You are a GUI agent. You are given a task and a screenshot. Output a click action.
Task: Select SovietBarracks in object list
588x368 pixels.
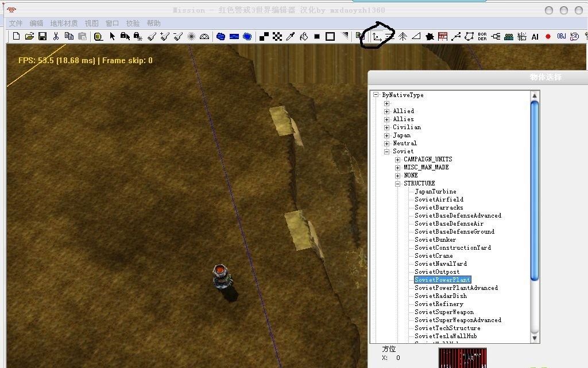coord(439,208)
